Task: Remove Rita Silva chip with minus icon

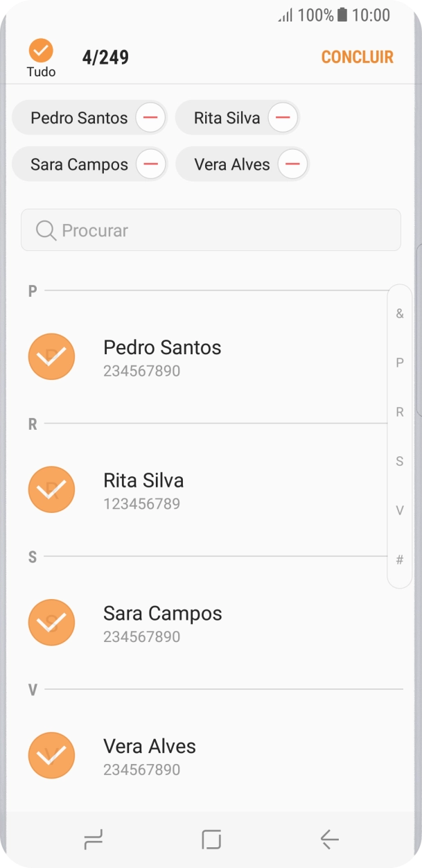Action: 283,118
